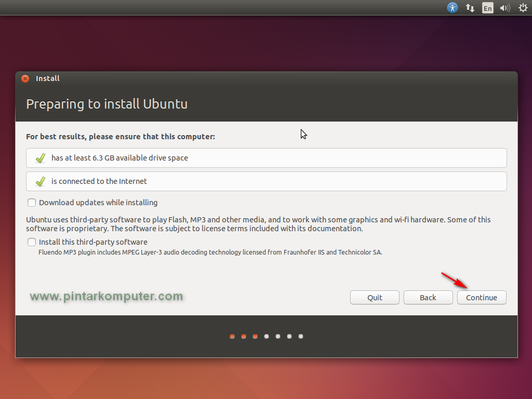The width and height of the screenshot is (532, 399).
Task: Click 'has at least 6.3 GB available drive space'
Action: 119,158
